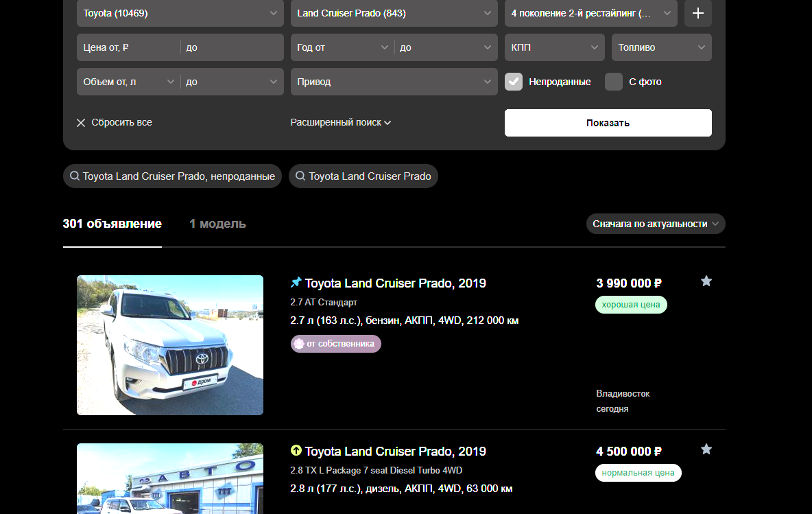Open 'Toyota Land Cruiser Prado, непроданные' search chip

(172, 176)
